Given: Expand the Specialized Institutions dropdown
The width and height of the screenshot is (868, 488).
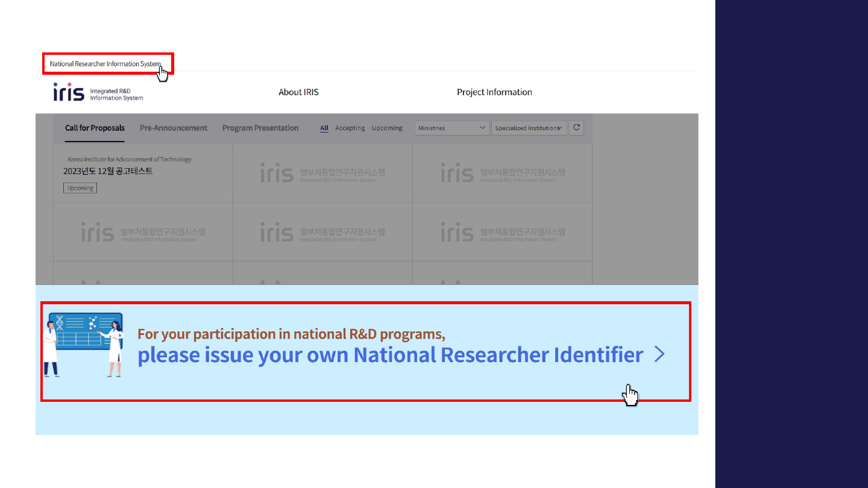Looking at the screenshot, I should [529, 128].
